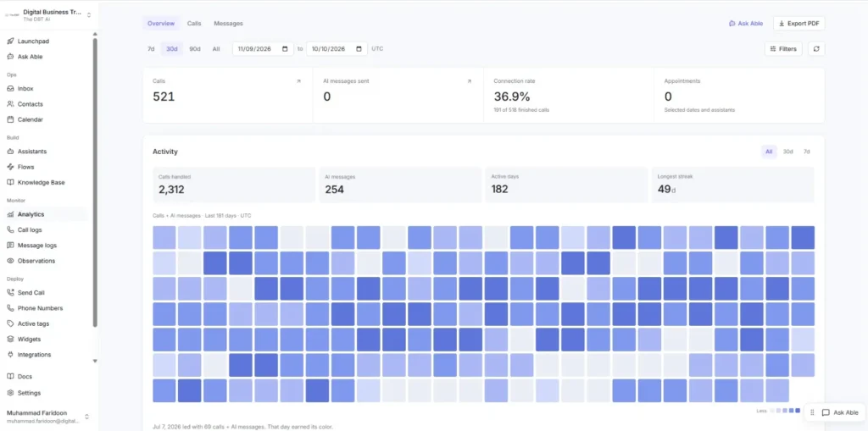Set Activity range to 7d
This screenshot has width=868, height=431.
(x=807, y=152)
